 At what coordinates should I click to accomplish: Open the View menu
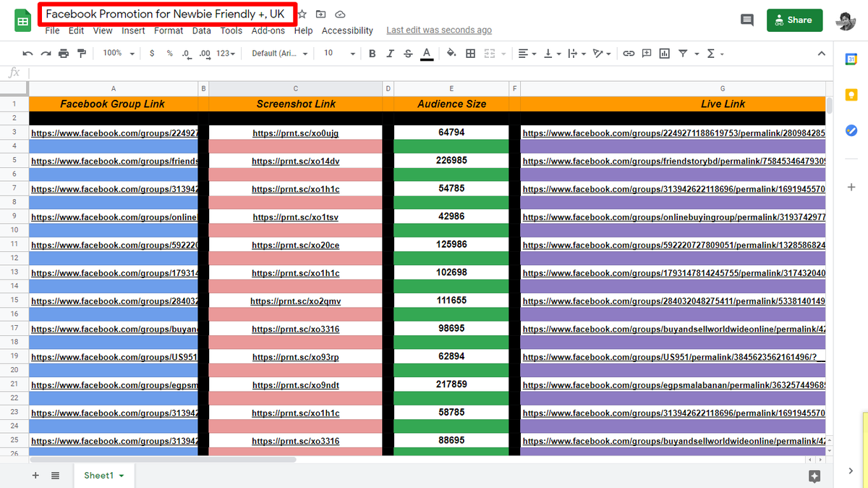click(103, 30)
